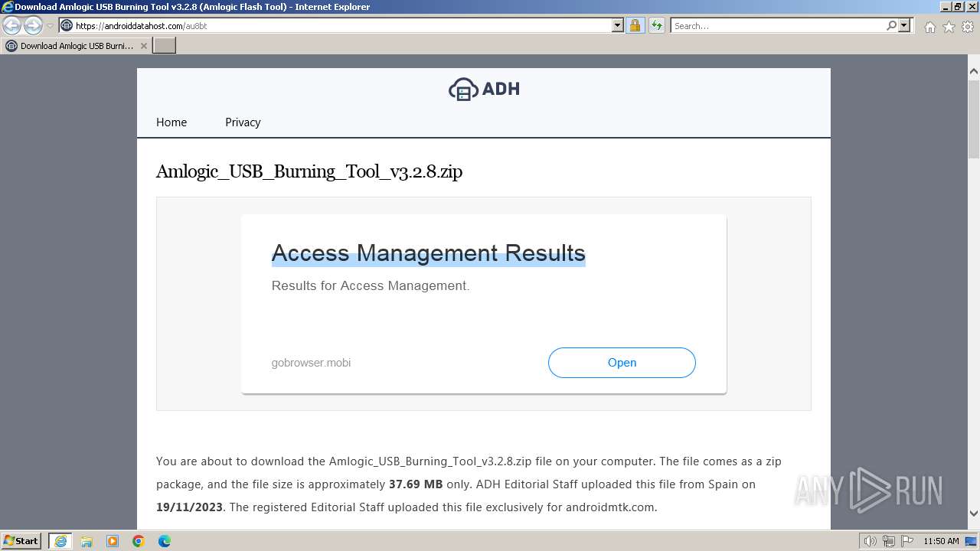The width and height of the screenshot is (980, 551).
Task: Click the volume speaker tray icon
Action: (871, 541)
